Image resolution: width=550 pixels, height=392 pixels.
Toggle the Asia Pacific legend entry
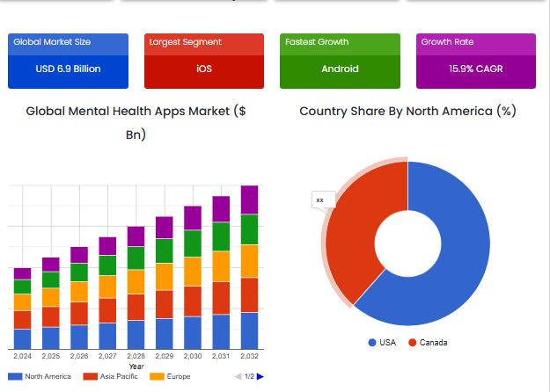coord(111,376)
